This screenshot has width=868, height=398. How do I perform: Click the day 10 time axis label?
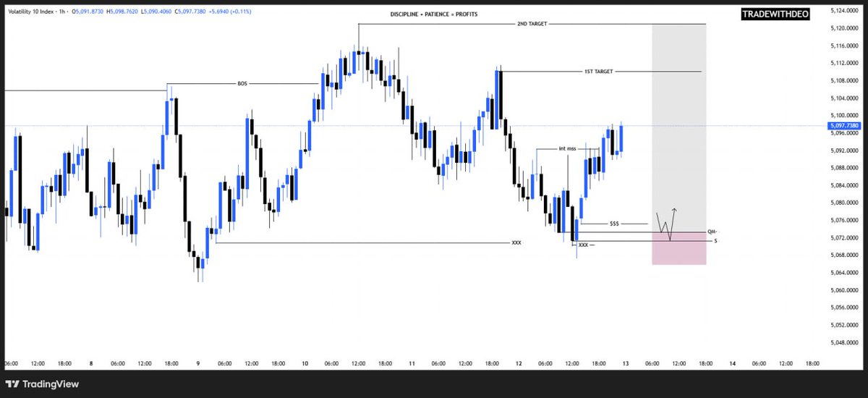point(305,364)
